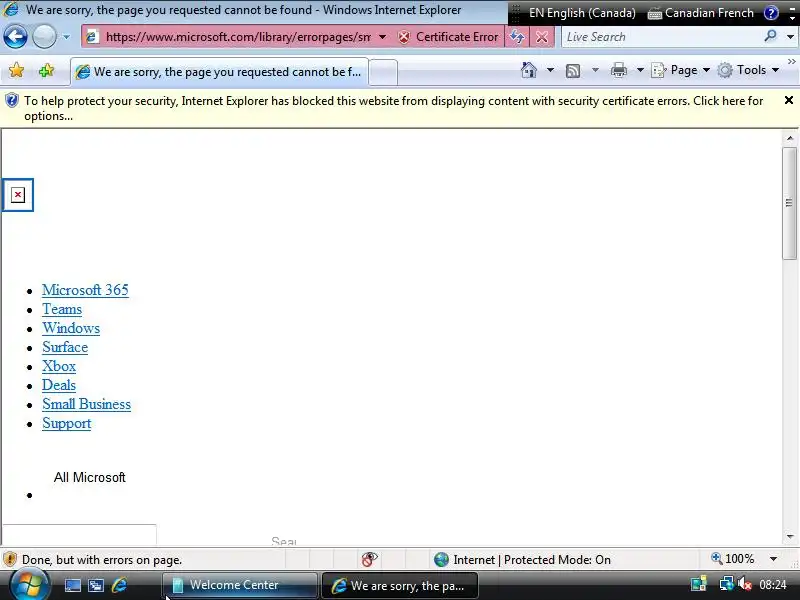Click the language bar help icon
800x600 pixels.
click(771, 13)
